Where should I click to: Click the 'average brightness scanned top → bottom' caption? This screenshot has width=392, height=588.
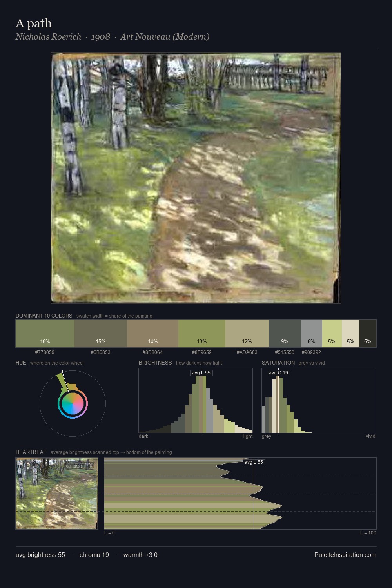pos(111,452)
